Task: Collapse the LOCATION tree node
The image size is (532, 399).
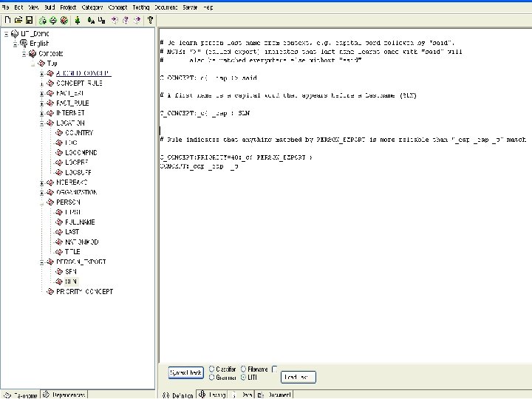Action: click(x=41, y=123)
